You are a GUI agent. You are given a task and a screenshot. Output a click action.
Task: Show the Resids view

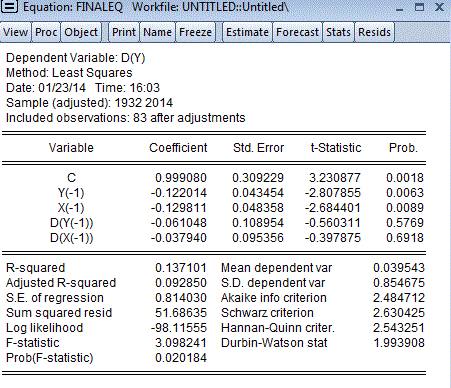[x=374, y=32]
